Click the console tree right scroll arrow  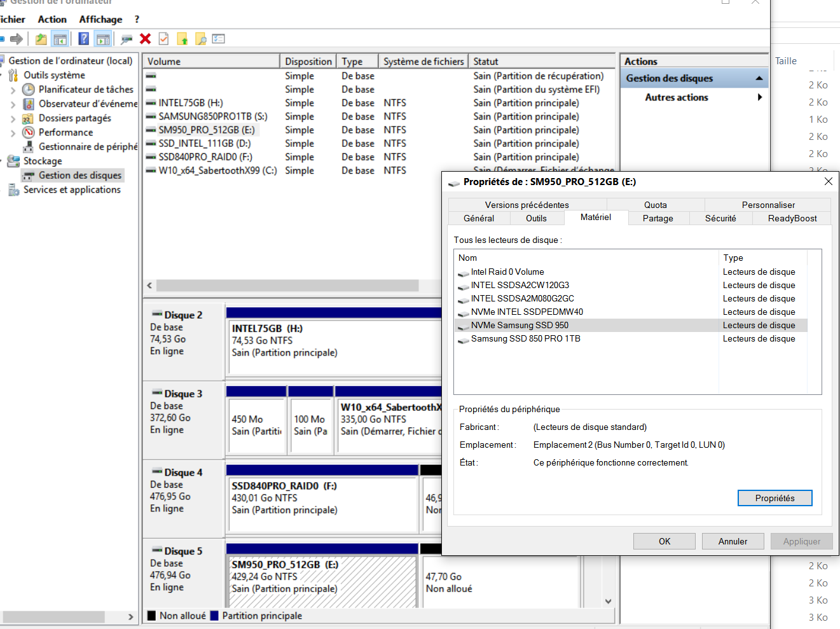pyautogui.click(x=130, y=617)
